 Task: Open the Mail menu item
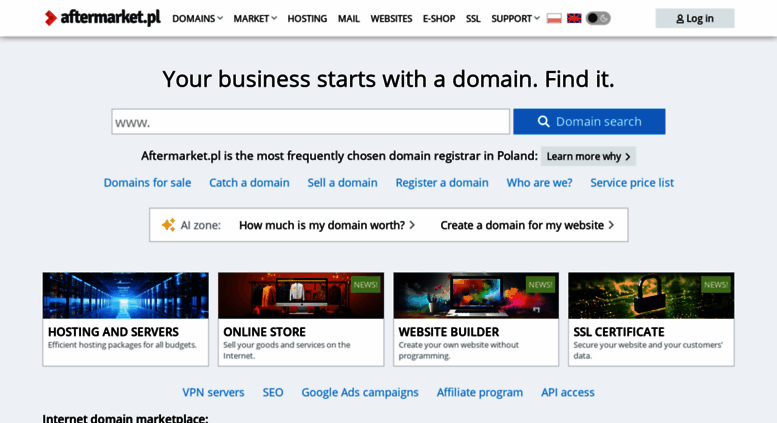pos(348,19)
